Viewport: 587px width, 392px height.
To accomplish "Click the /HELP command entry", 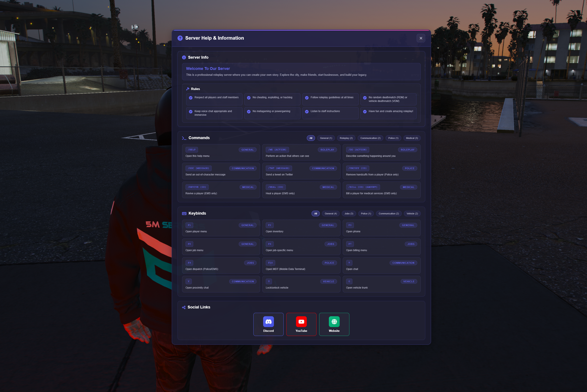I will 221,152.
